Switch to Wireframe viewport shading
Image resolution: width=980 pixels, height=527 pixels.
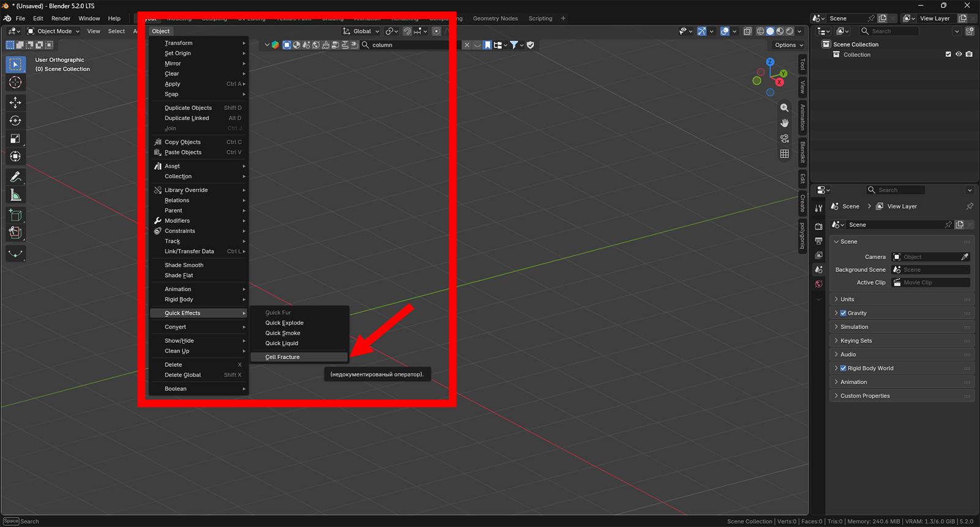761,31
